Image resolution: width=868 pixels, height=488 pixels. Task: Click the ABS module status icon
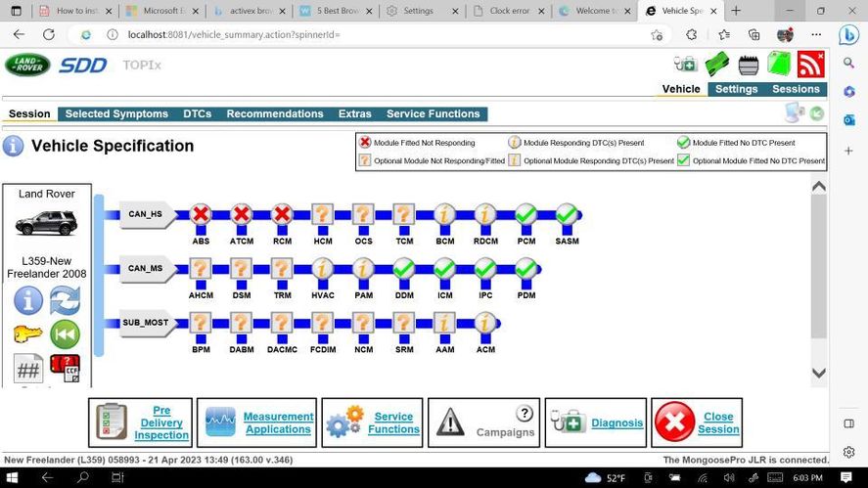pos(201,214)
